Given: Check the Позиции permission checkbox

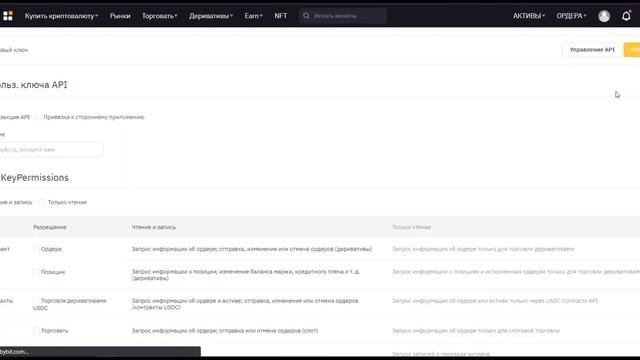Looking at the screenshot, I should (x=36, y=272).
